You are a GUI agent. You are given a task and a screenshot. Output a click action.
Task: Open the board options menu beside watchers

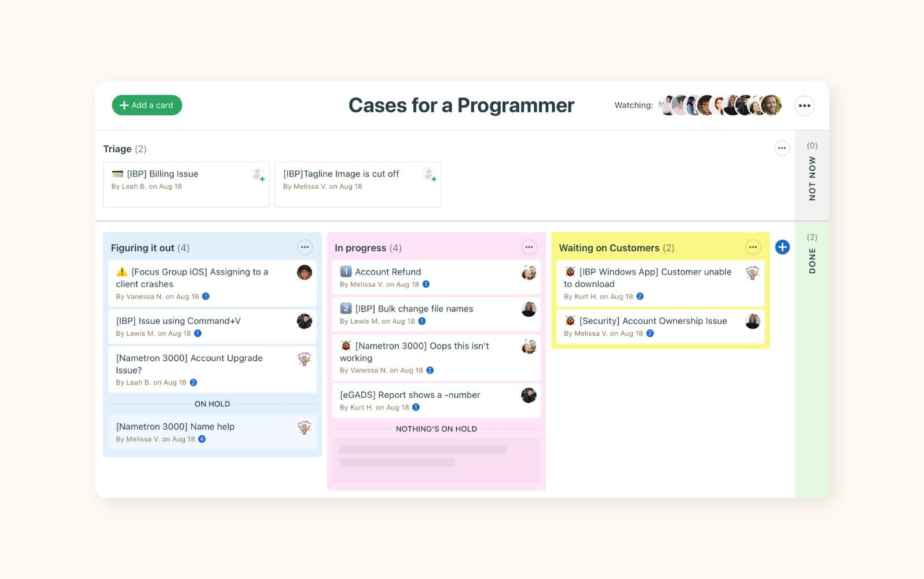(x=804, y=105)
